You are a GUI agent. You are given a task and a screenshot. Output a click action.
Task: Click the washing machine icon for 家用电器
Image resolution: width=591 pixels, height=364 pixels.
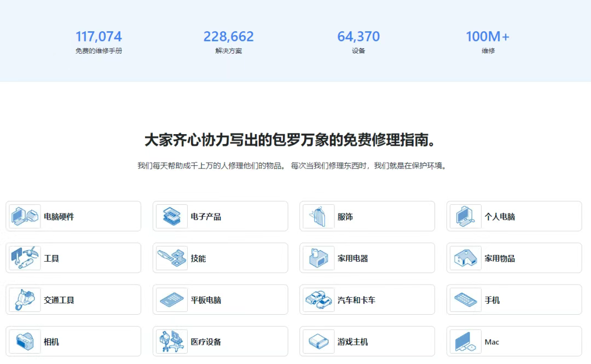318,258
